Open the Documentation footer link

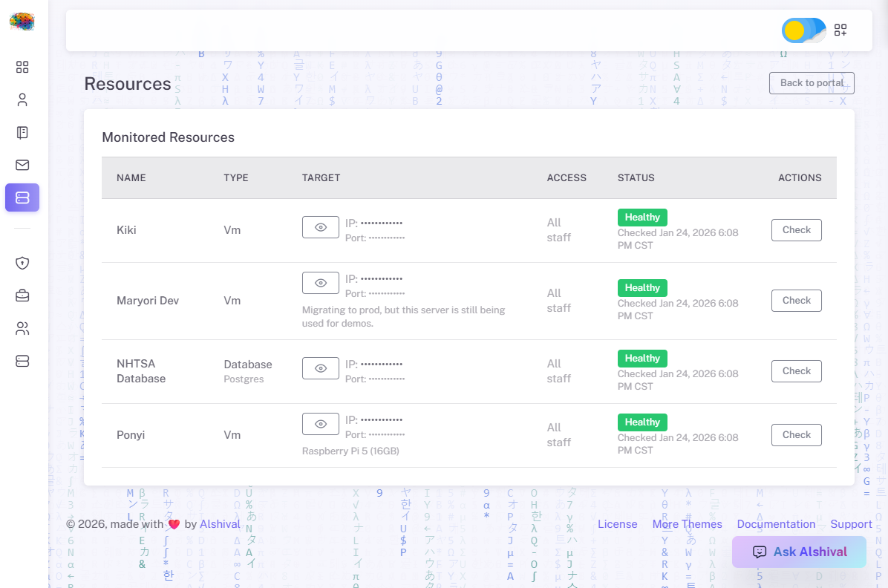(776, 524)
